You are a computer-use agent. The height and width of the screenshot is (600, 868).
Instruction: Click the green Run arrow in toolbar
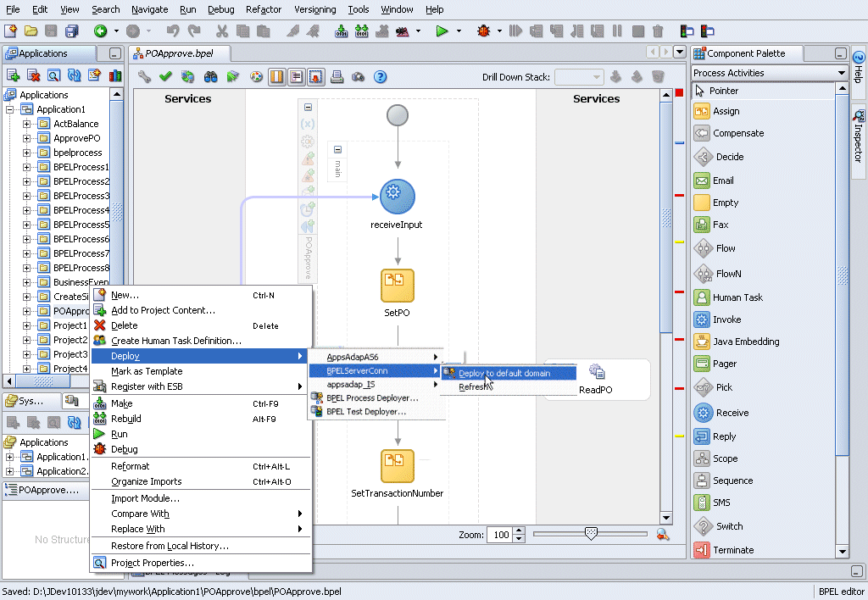point(442,31)
